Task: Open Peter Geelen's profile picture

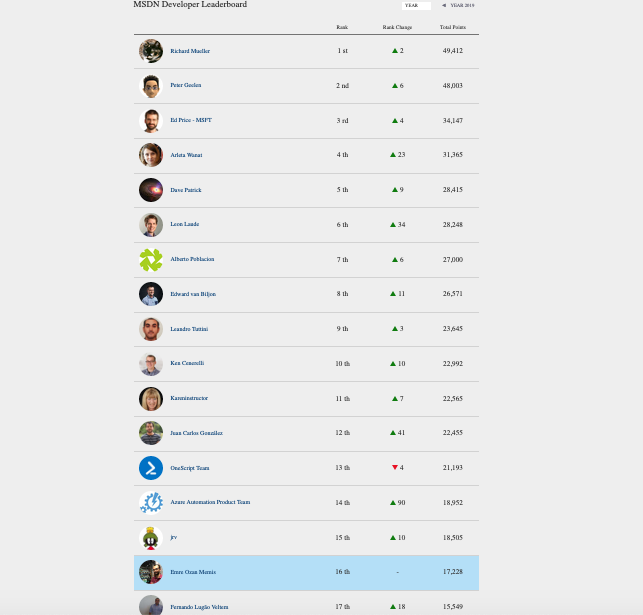Action: point(151,86)
